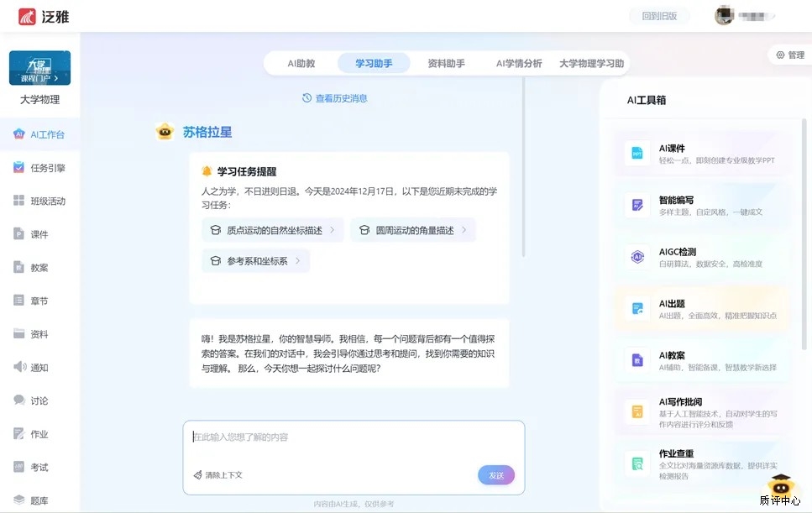Click the 苏格拉星 avatar icon
The height and width of the screenshot is (513, 812).
(x=165, y=132)
